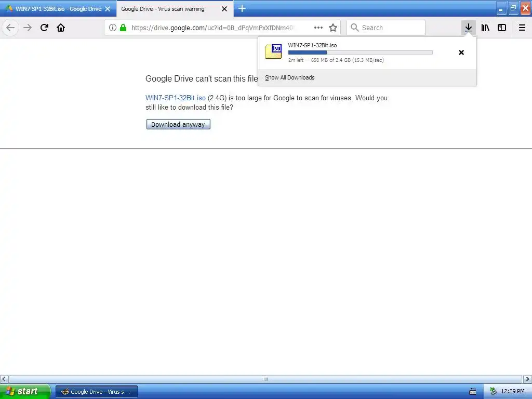Close the Virus scan warning tab
This screenshot has height=399, width=532.
coord(224,9)
